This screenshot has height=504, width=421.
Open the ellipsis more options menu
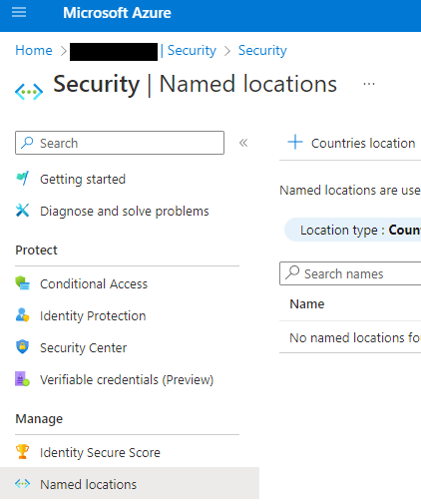pos(369,84)
